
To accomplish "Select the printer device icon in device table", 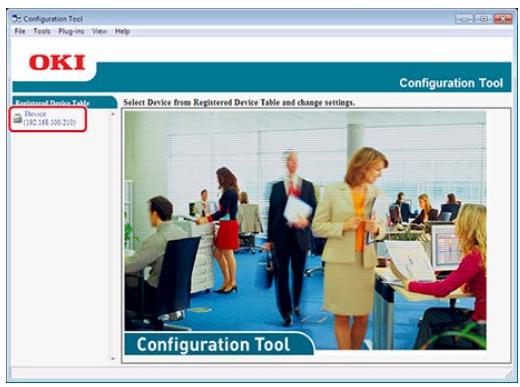I will coord(18,118).
